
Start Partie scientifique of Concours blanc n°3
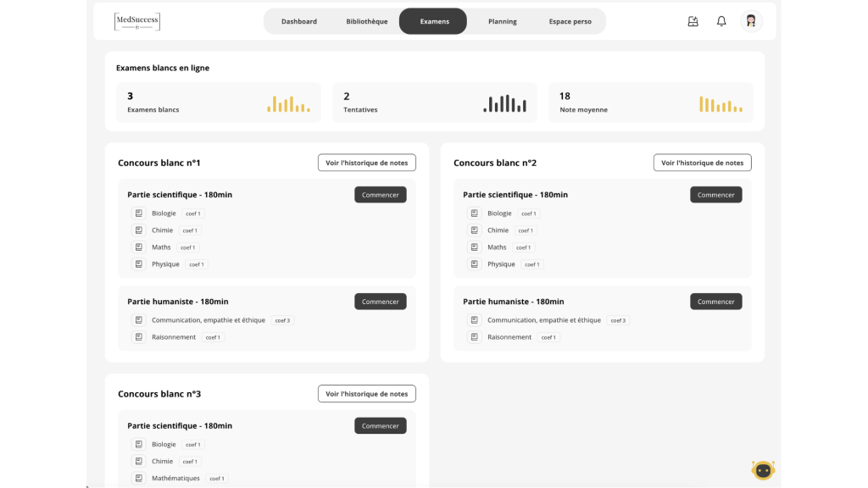pos(381,425)
